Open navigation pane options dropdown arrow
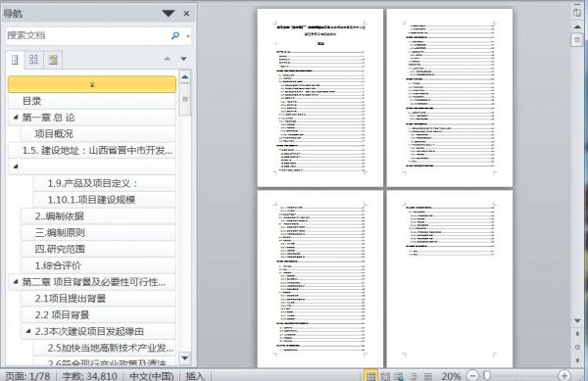588x381 pixels. point(169,14)
